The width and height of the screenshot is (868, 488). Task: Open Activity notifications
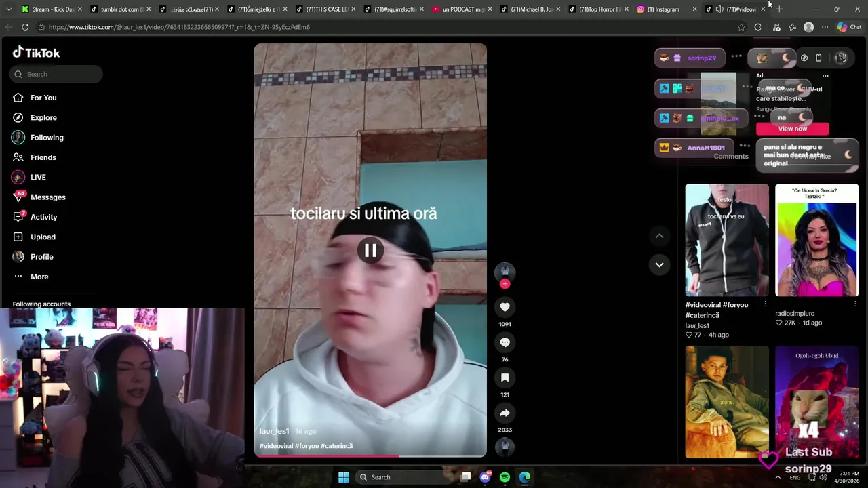pos(35,217)
